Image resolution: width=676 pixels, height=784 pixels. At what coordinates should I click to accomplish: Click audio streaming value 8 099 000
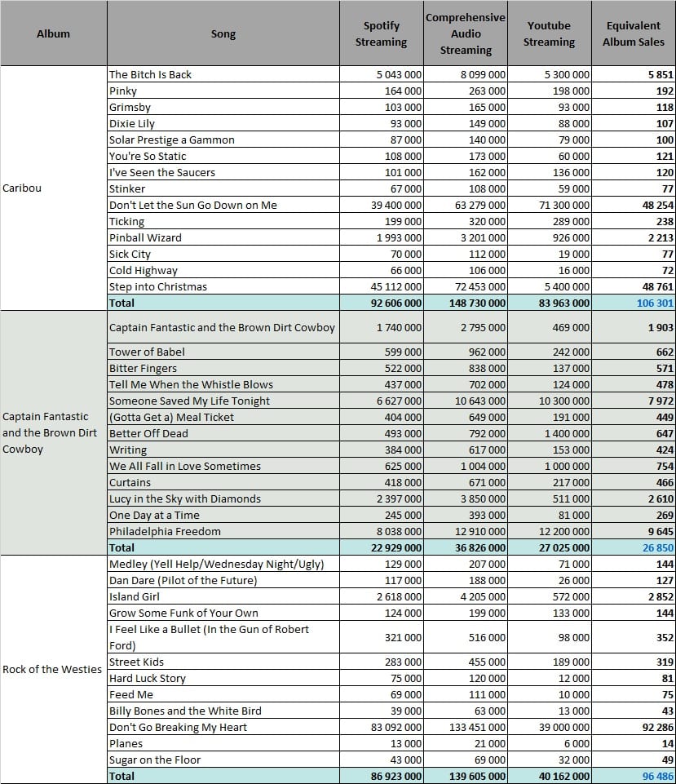(466, 74)
